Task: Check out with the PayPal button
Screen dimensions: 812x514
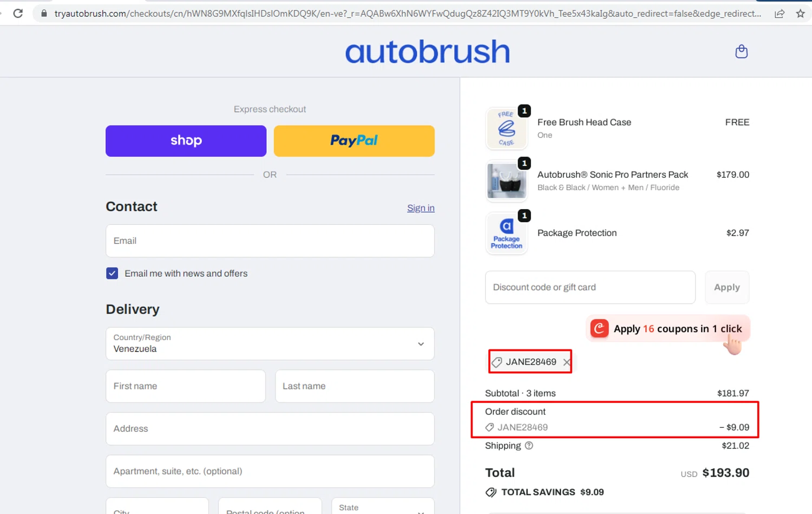Action: point(354,141)
